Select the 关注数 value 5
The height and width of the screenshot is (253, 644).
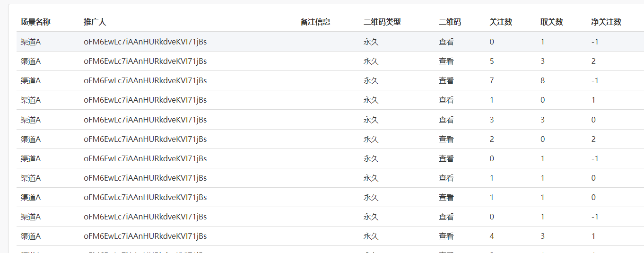tap(492, 61)
